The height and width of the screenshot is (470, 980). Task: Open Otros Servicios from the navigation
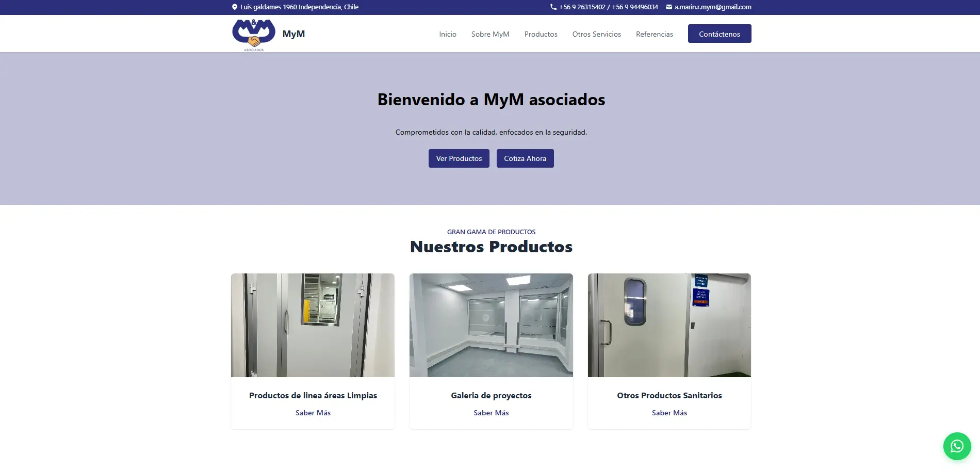596,34
